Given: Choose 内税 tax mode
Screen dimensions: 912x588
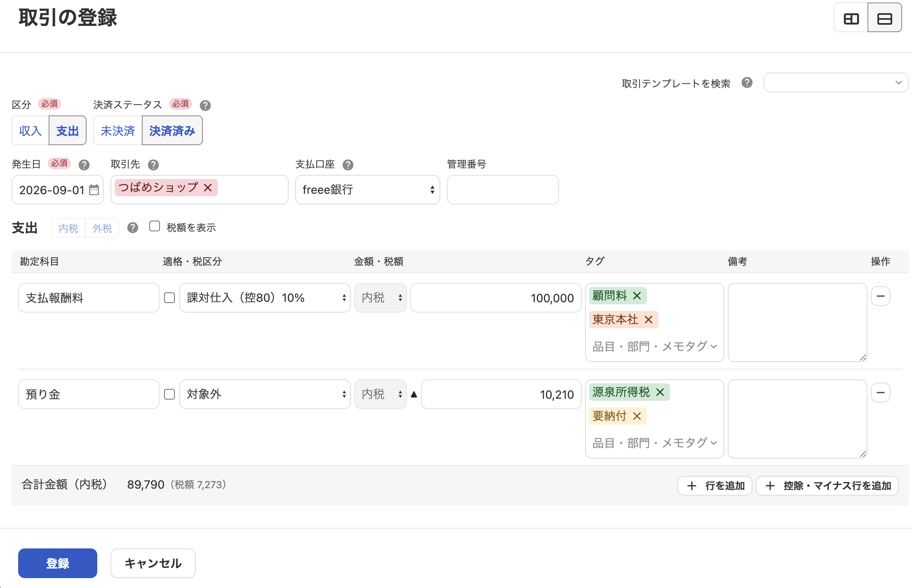Looking at the screenshot, I should tap(68, 228).
